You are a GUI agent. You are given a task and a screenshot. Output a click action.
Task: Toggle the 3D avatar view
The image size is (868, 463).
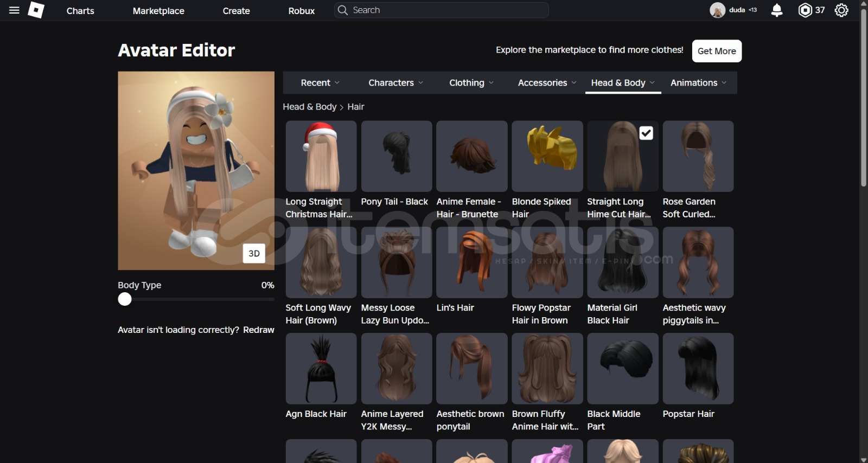pos(254,253)
